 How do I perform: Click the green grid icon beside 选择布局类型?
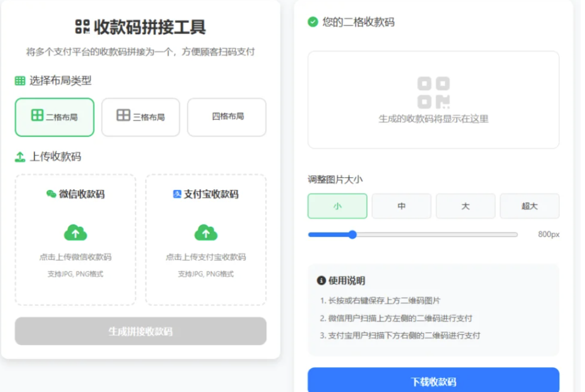pyautogui.click(x=20, y=81)
